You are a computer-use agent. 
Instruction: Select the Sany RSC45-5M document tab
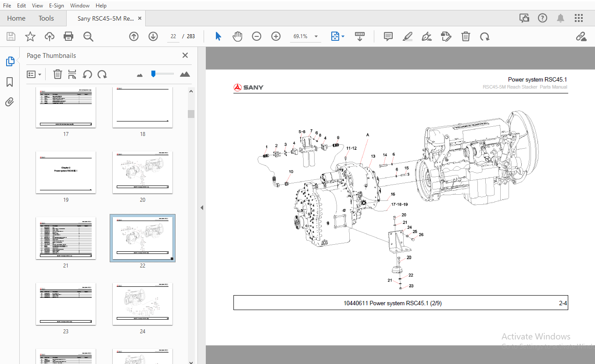point(105,18)
